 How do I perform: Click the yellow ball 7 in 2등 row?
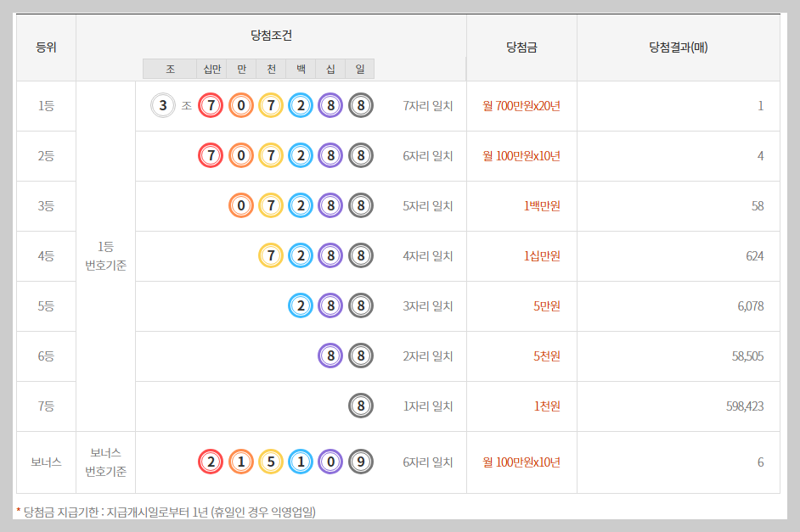click(271, 155)
